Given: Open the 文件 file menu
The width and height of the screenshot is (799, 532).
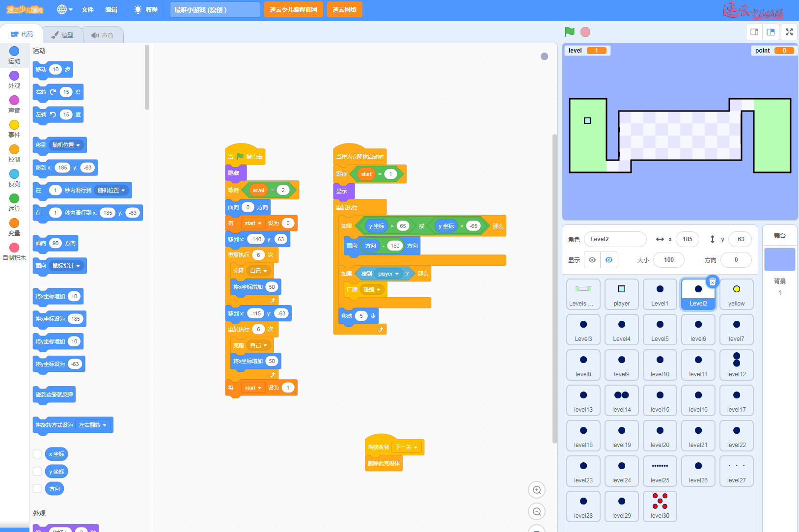Looking at the screenshot, I should [x=87, y=9].
